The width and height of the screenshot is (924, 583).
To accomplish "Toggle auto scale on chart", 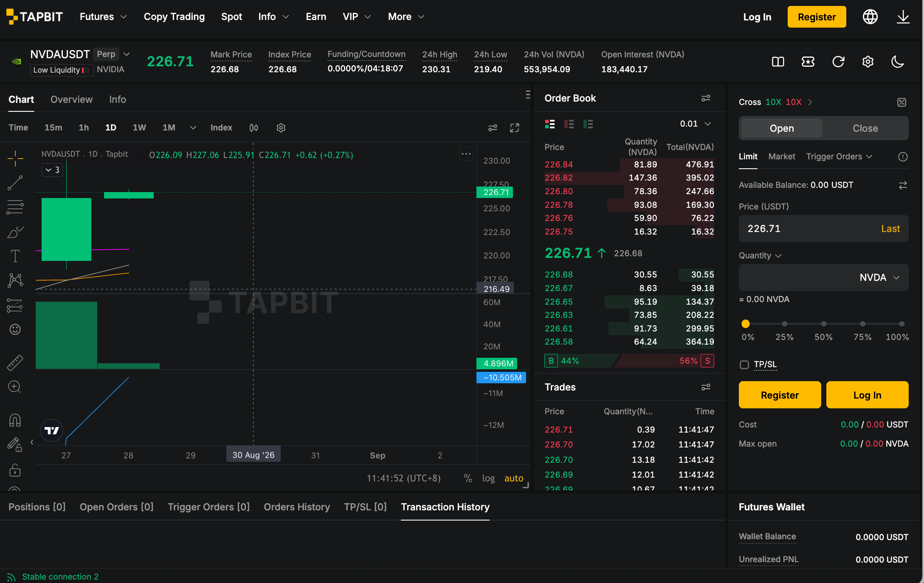I will (x=513, y=478).
